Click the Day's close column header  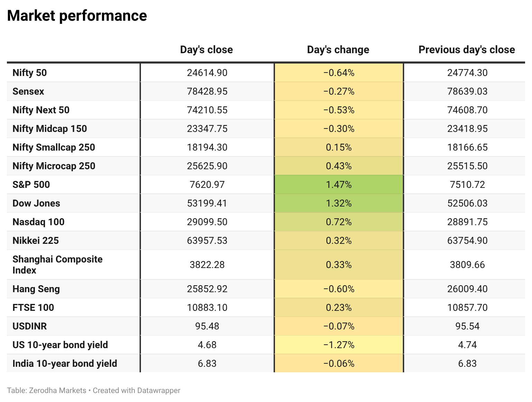(x=206, y=50)
